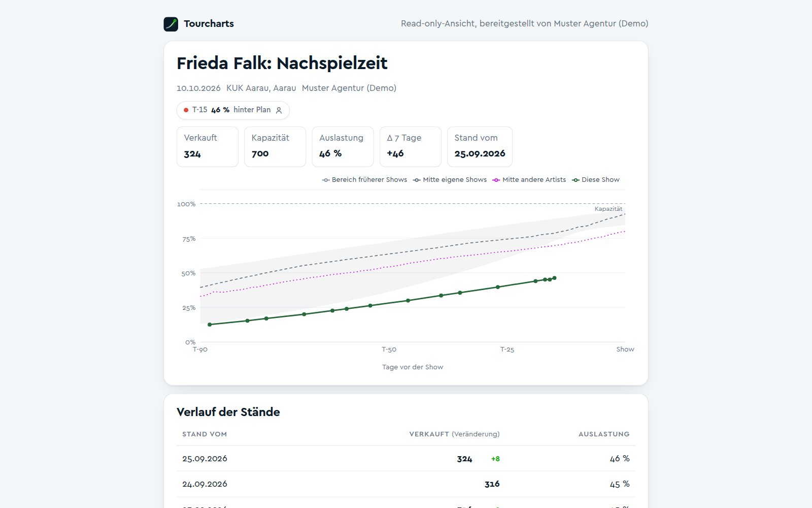Click the 25.09.2026 table row date
This screenshot has height=508, width=812.
tap(205, 459)
